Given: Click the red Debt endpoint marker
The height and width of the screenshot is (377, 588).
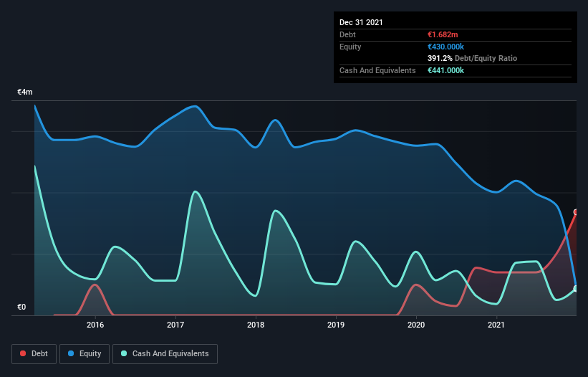Looking at the screenshot, I should [576, 212].
